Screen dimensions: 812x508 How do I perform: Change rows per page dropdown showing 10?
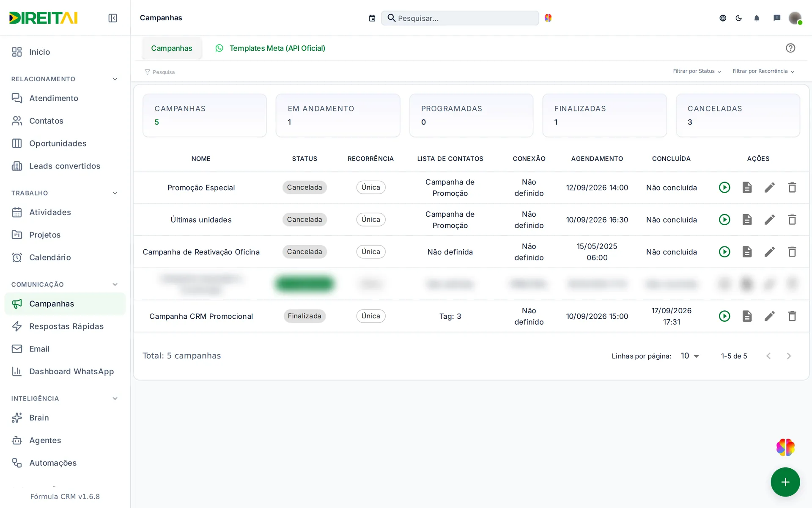point(690,356)
